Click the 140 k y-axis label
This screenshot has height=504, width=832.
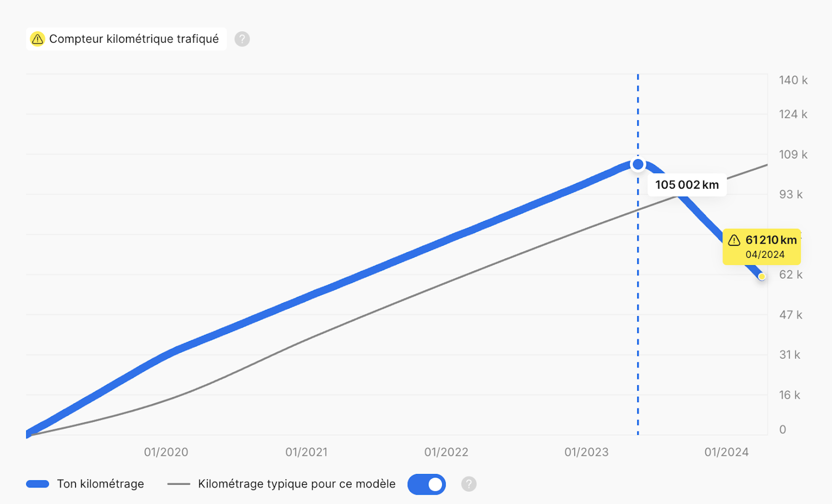tap(793, 80)
